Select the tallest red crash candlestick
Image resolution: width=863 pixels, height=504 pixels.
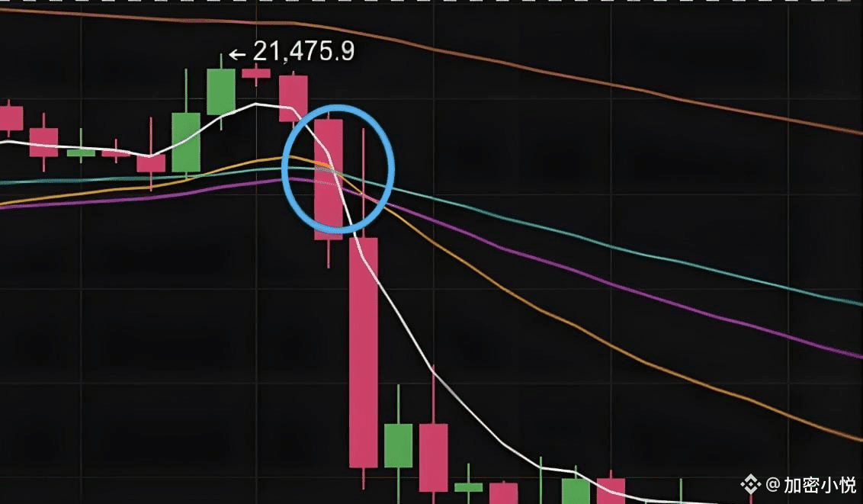[x=364, y=352]
